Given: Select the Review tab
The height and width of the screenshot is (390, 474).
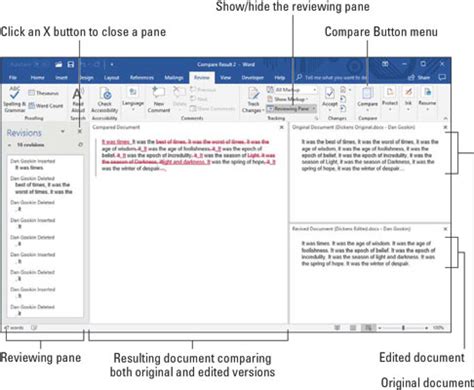Looking at the screenshot, I should tap(202, 77).
